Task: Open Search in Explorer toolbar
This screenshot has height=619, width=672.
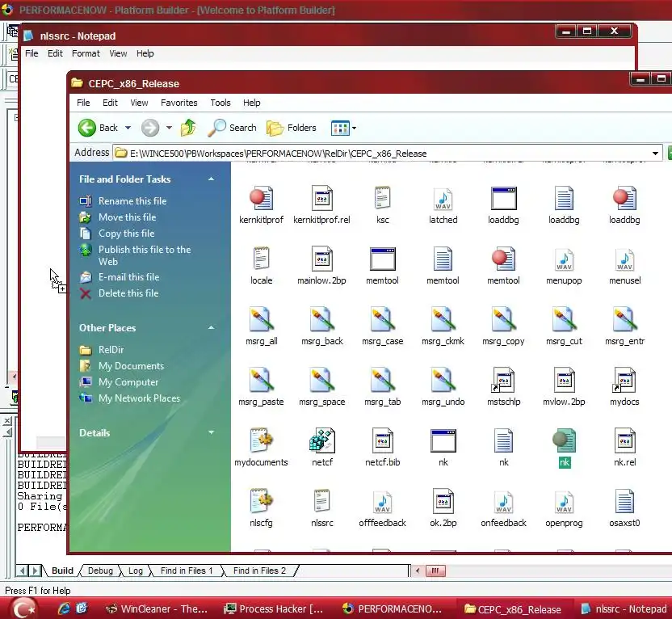Action: [232, 128]
